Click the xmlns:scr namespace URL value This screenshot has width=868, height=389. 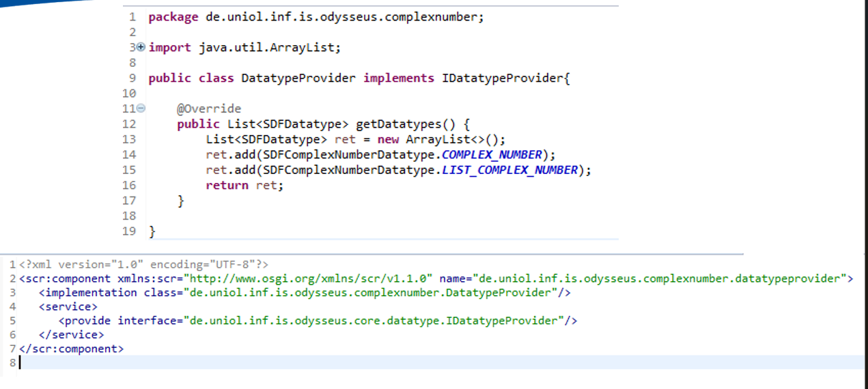coord(311,278)
